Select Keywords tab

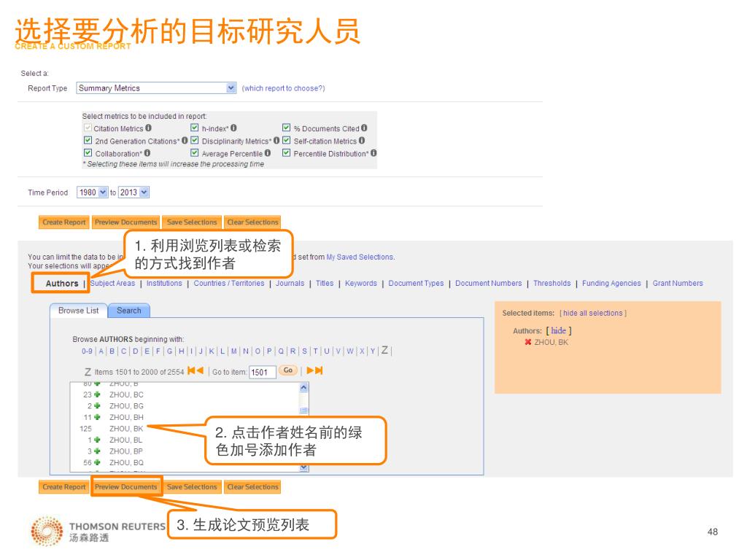pos(360,283)
